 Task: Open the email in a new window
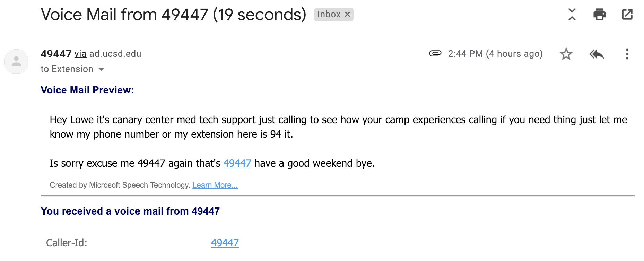pyautogui.click(x=627, y=15)
